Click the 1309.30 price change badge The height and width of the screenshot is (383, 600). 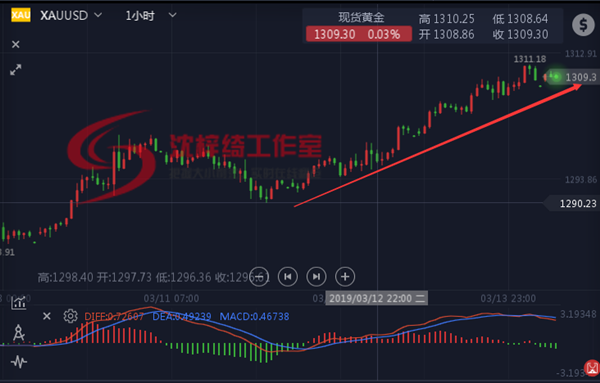(x=359, y=34)
